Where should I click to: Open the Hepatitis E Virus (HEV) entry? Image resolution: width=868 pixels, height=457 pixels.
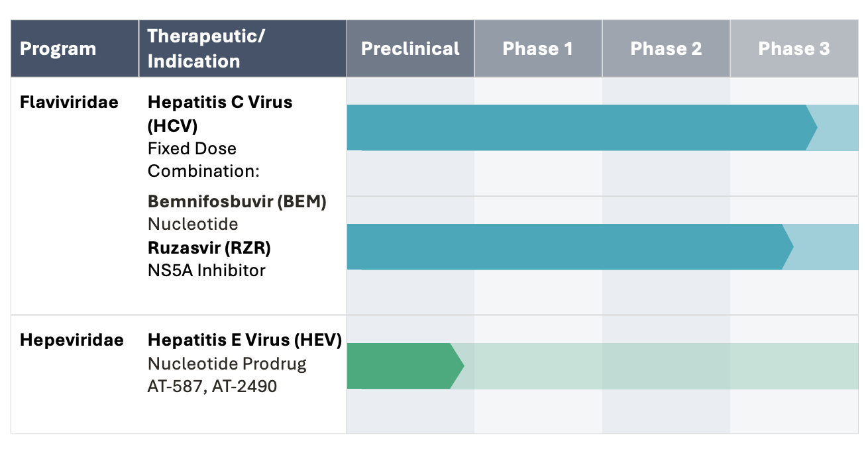click(244, 340)
